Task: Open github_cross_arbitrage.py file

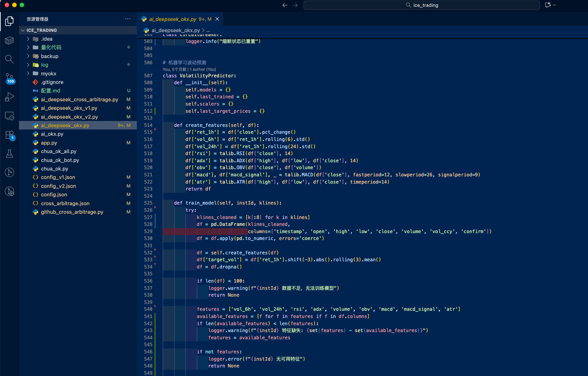Action: click(x=72, y=212)
